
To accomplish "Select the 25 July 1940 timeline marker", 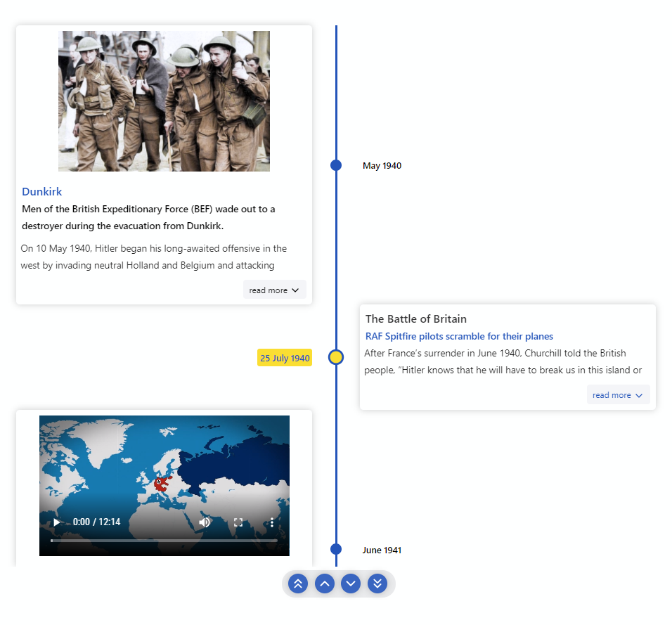I will point(335,357).
